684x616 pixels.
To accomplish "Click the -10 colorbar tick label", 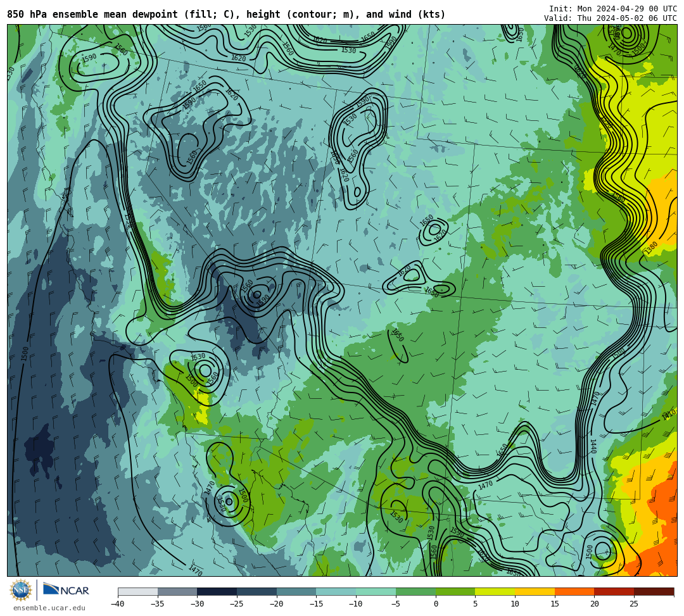I will click(x=356, y=604).
